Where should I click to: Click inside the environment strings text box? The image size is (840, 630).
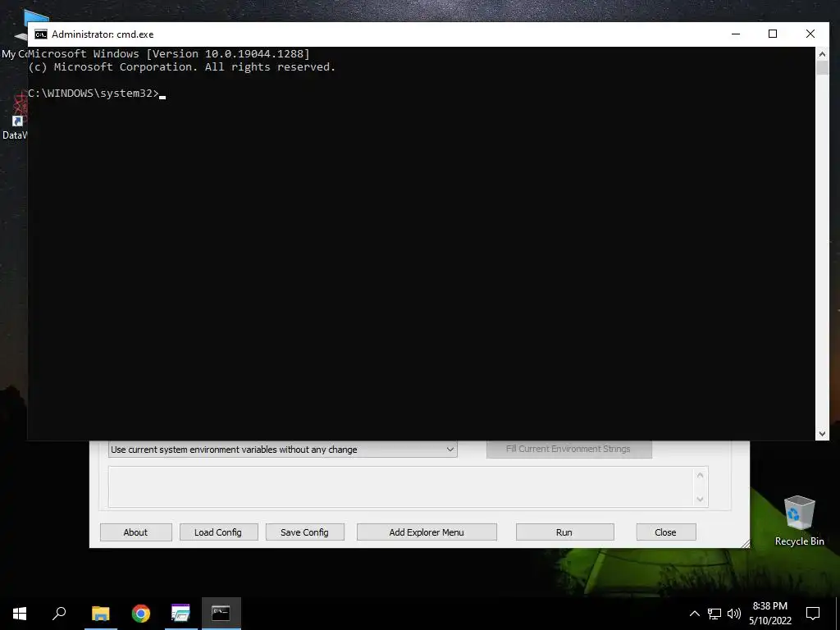pyautogui.click(x=402, y=487)
